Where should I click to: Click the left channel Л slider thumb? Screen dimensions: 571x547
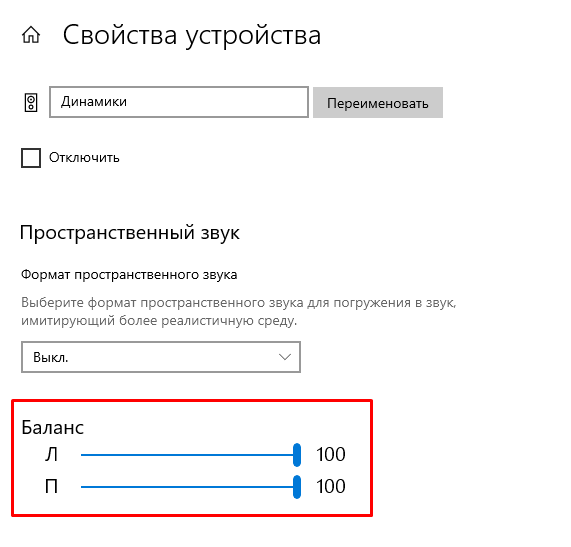click(297, 455)
